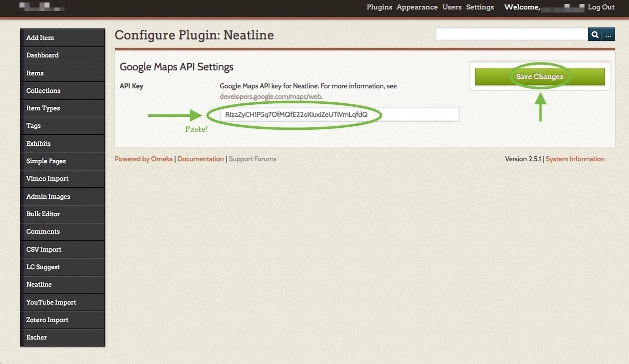629x364 pixels.
Task: Visit the Support Forums link
Action: click(252, 159)
